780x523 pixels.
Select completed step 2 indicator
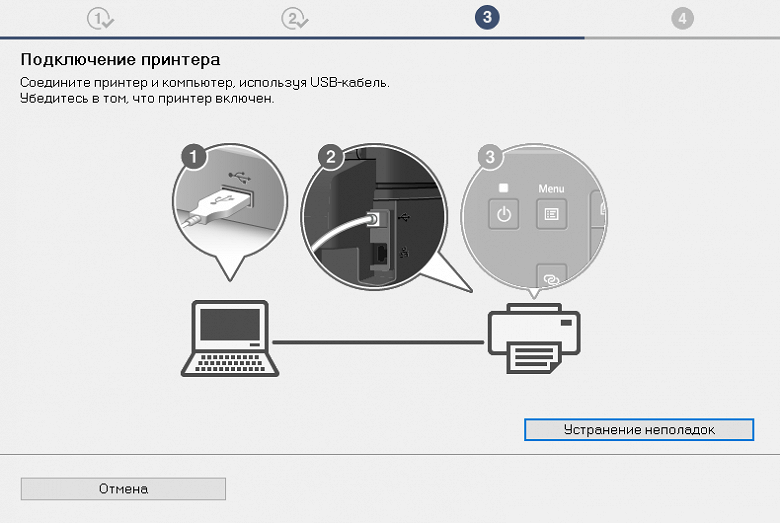pos(294,19)
